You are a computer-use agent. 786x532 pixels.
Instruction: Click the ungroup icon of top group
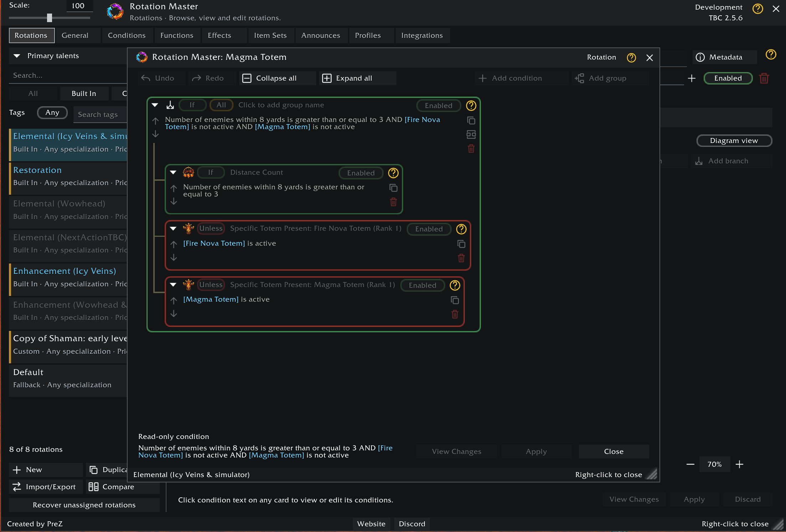[x=471, y=134]
